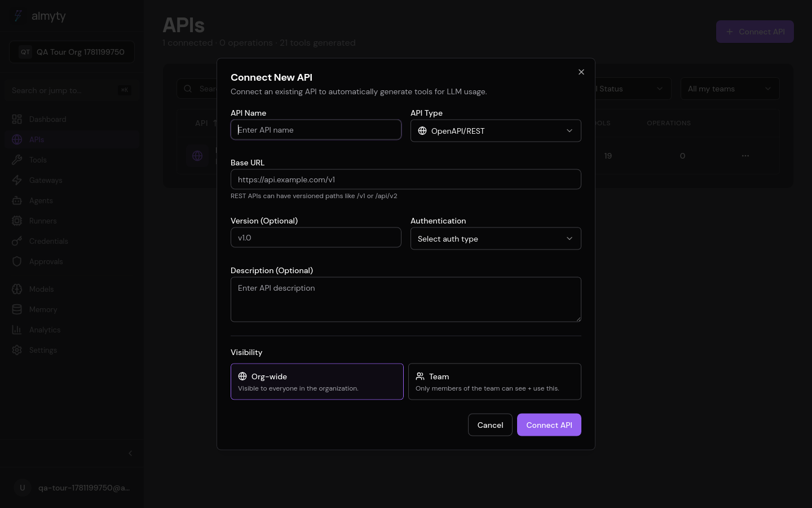The image size is (812, 508).
Task: Open the Select auth type dropdown
Action: point(496,239)
